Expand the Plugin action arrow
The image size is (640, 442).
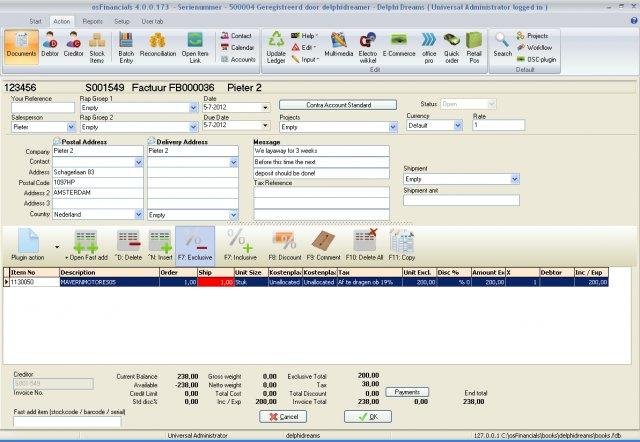click(57, 247)
